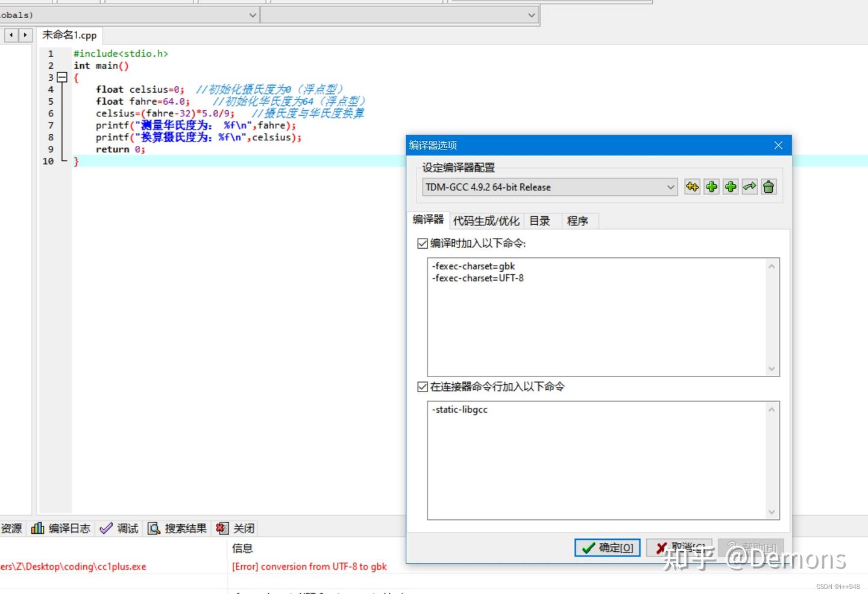Click the rename compiler configuration arrow icon
Image resolution: width=868 pixels, height=594 pixels.
point(749,187)
